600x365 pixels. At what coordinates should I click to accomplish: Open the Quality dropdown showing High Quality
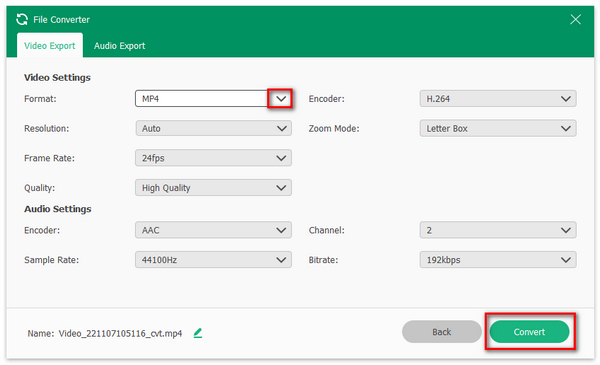(x=214, y=187)
